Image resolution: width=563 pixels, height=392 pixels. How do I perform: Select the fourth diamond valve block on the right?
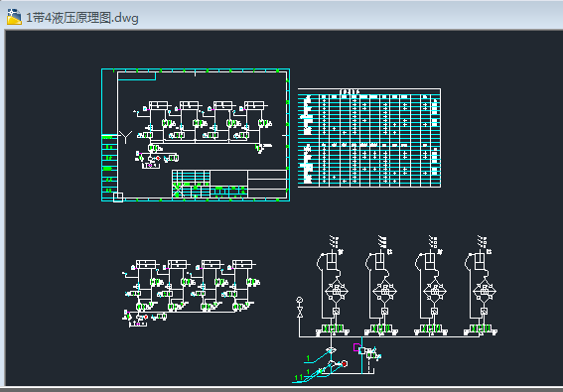485,291
